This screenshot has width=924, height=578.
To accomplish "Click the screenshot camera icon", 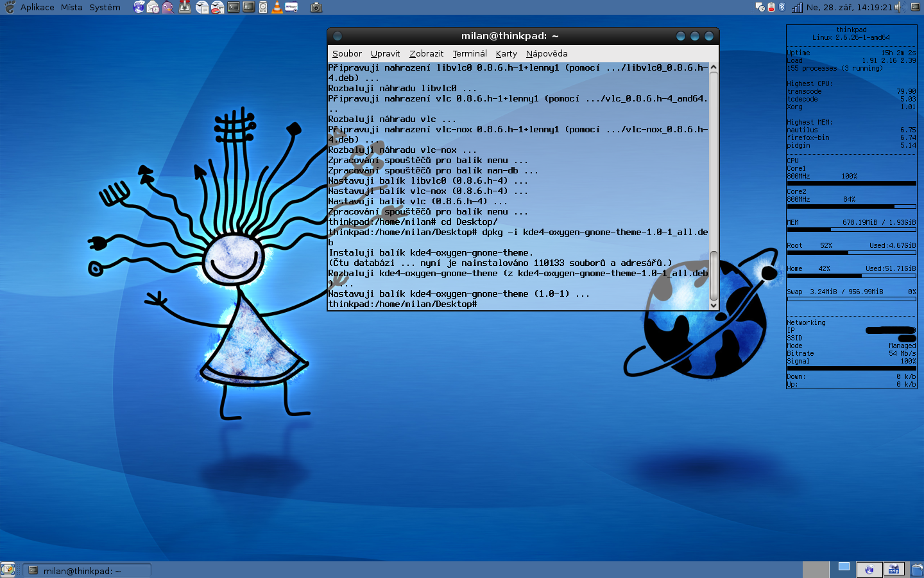I will coord(316,7).
